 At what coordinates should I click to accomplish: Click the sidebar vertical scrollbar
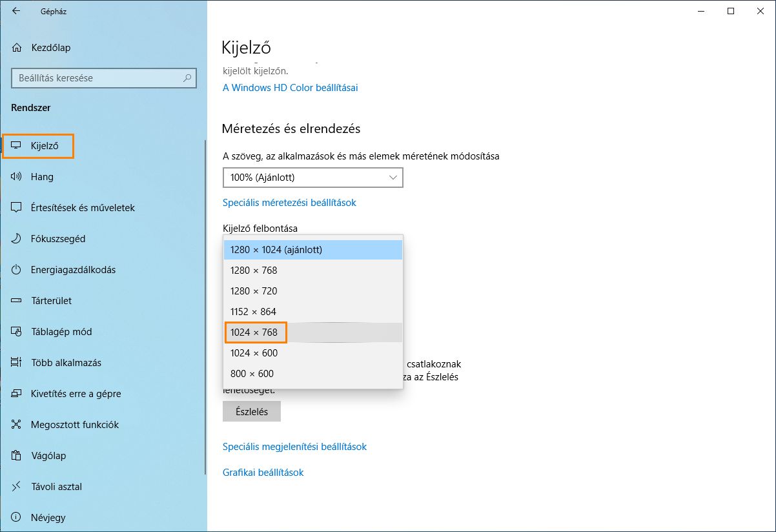[x=205, y=303]
